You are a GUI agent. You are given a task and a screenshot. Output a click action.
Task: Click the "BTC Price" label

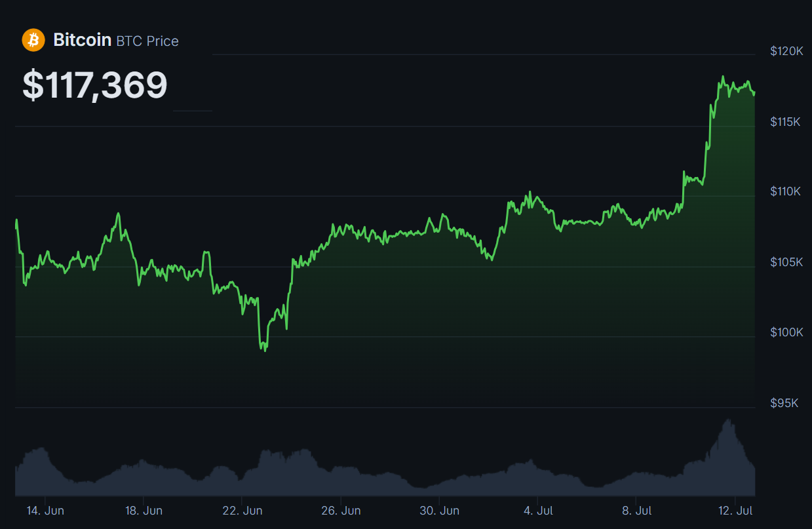click(147, 41)
